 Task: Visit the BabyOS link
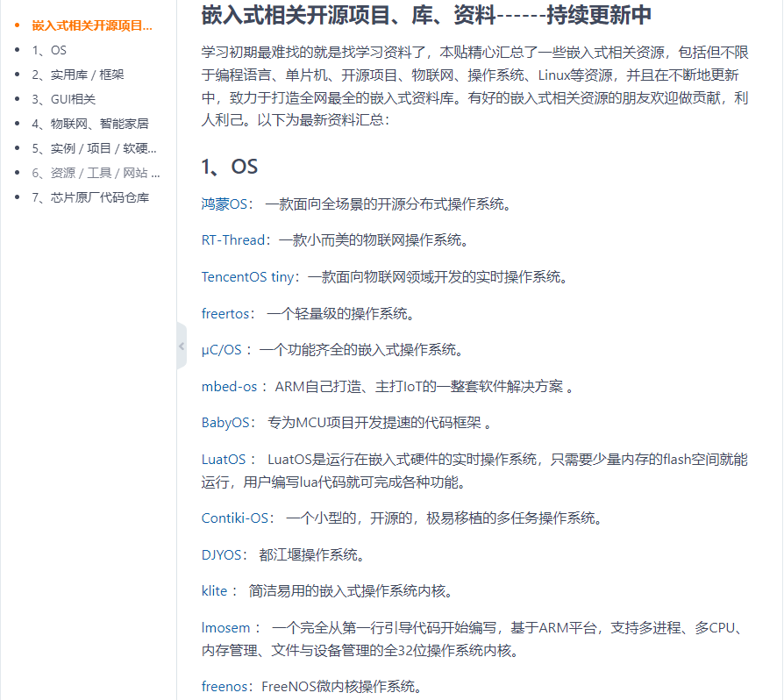[x=225, y=423]
